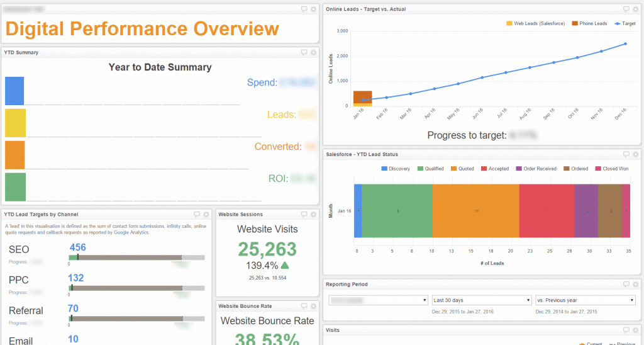Image resolution: width=644 pixels, height=345 pixels.
Task: Click the SEO lead count 456
Action: 77,247
